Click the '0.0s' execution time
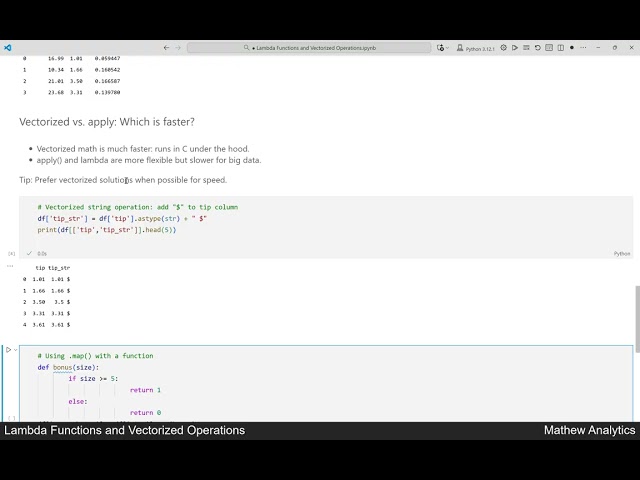Screen dimensions: 640x480 (42, 253)
